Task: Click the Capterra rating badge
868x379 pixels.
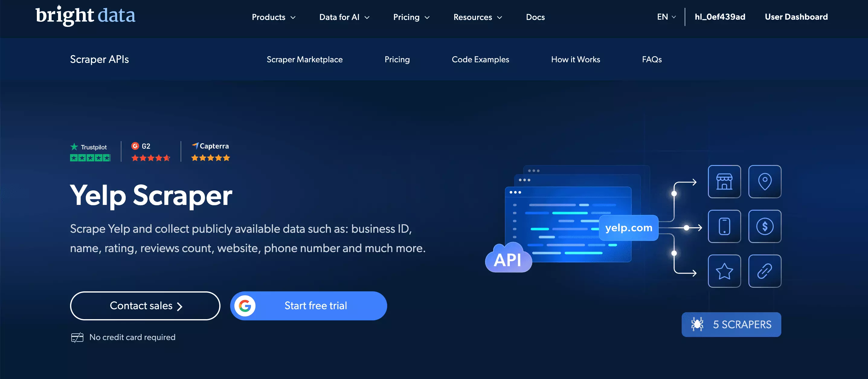Action: 211,152
